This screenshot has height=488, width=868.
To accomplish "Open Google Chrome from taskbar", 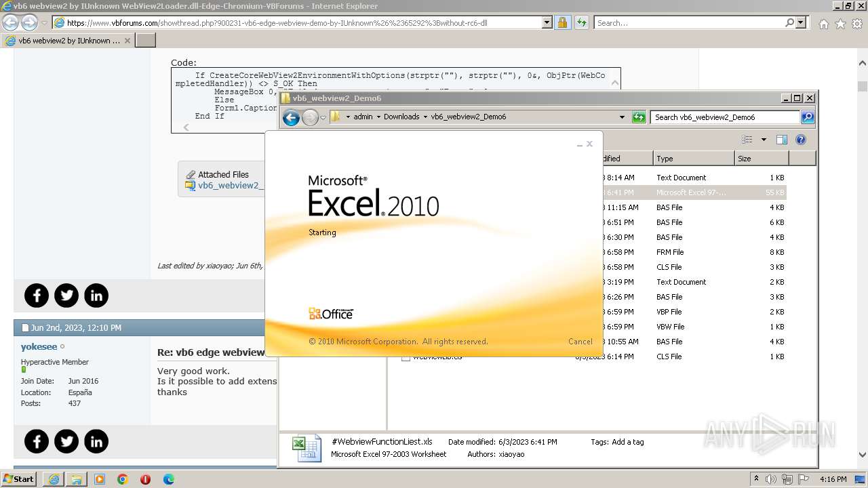I will (x=123, y=479).
